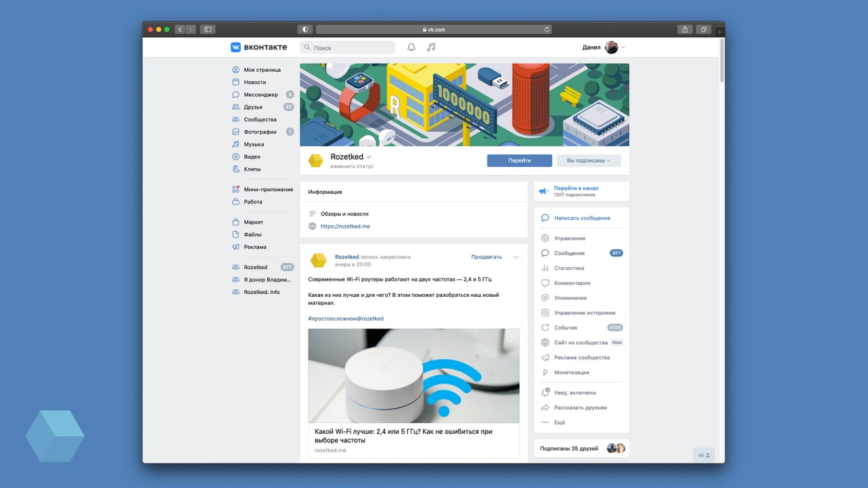Open Моя страница in sidebar
The width and height of the screenshot is (868, 488).
point(262,70)
